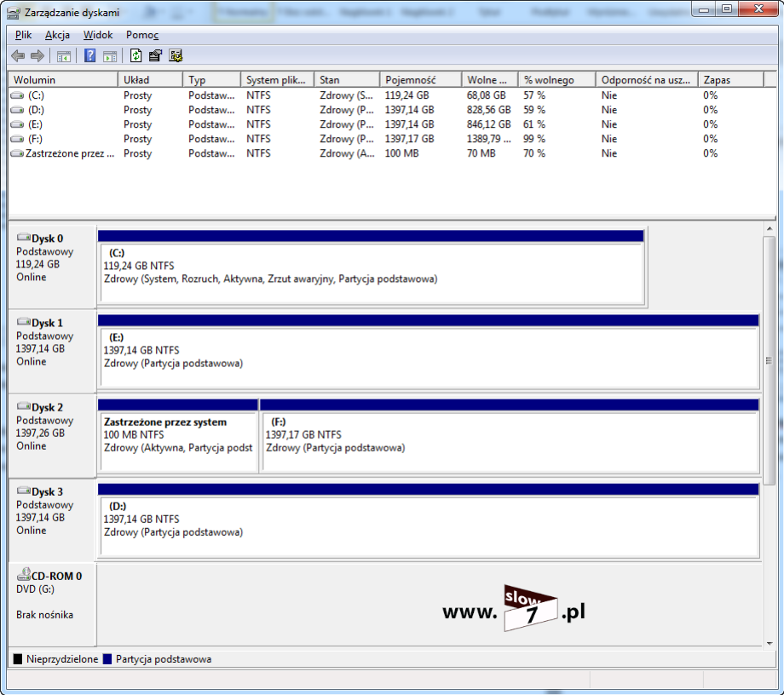The image size is (784, 695).
Task: Open the Widok menu
Action: 98,35
